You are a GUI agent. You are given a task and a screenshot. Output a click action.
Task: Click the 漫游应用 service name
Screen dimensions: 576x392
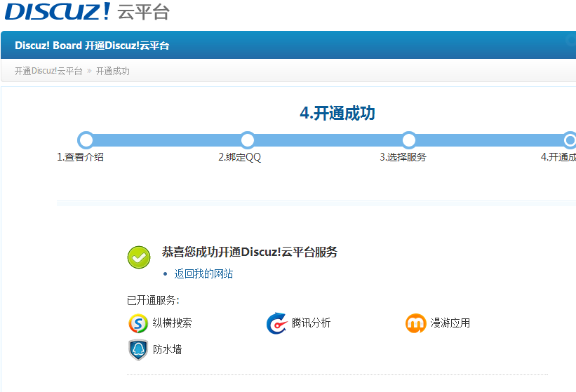pos(450,323)
